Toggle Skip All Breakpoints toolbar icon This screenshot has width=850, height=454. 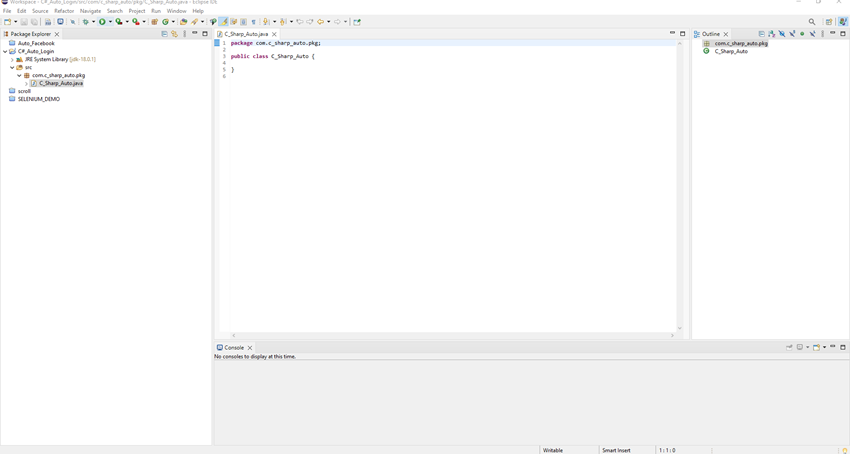coord(73,22)
